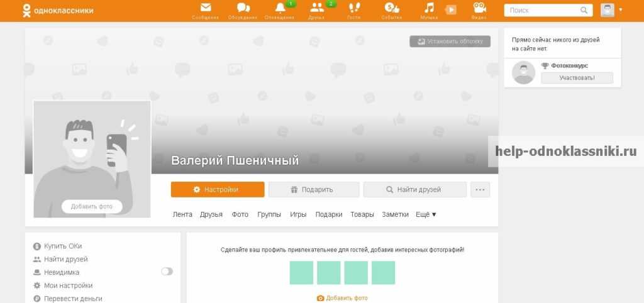This screenshot has width=644, height=303.
Task: Switch to the Группы tab
Action: click(269, 214)
